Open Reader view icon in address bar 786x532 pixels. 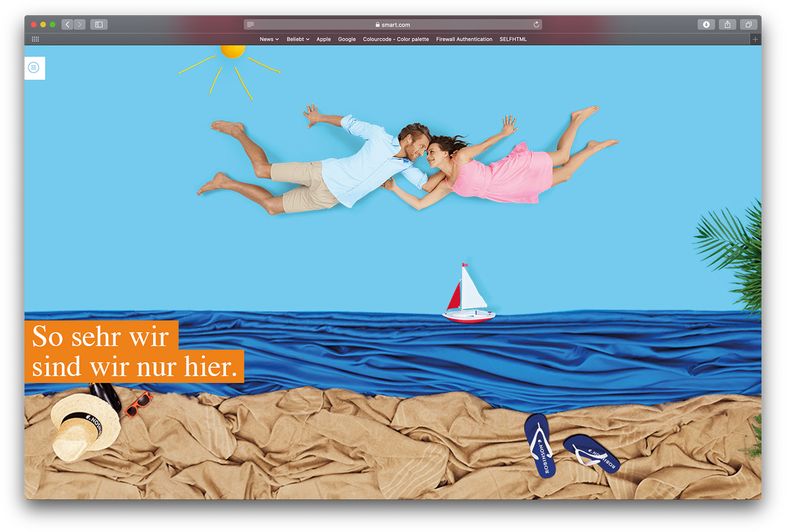pyautogui.click(x=251, y=25)
